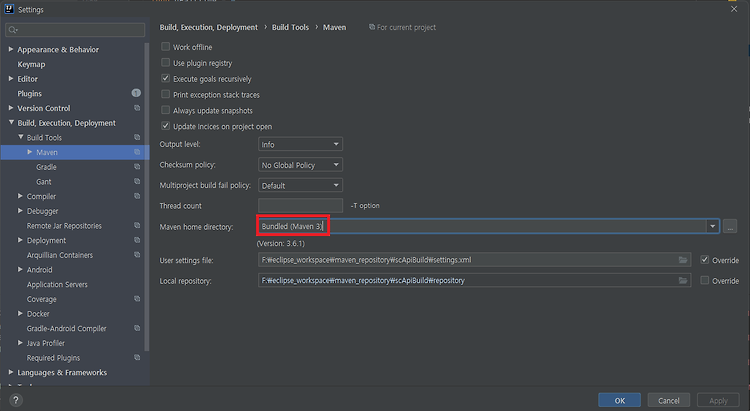
Task: Enable Use plugin registry checkbox
Action: (165, 63)
